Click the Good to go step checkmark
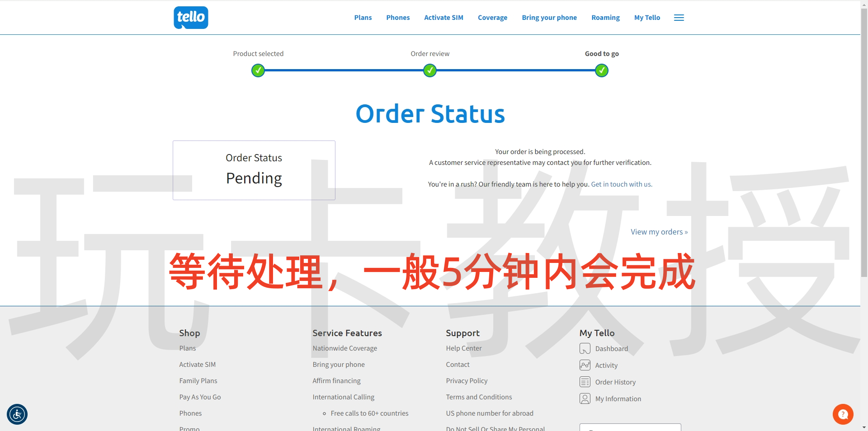 602,70
